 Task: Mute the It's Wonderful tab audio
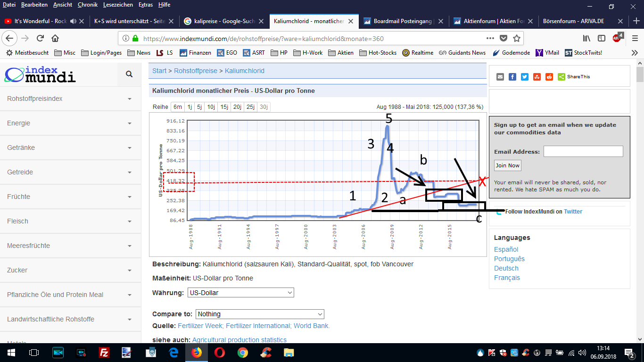coord(73,21)
